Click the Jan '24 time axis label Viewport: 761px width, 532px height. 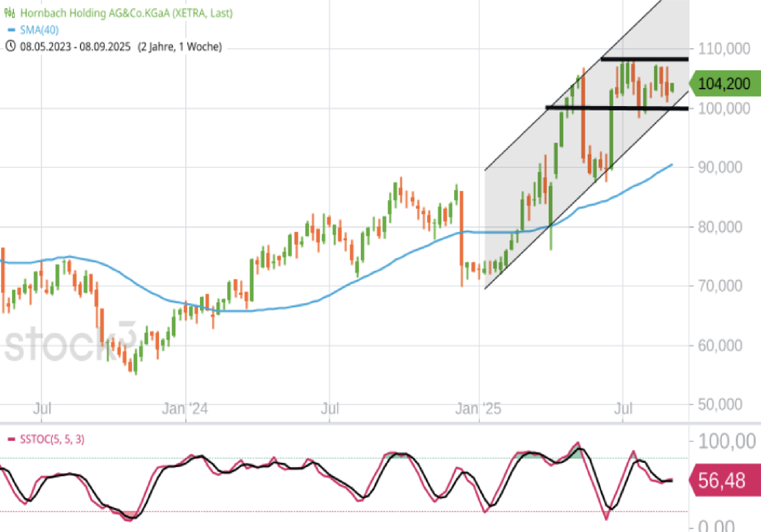pos(185,409)
